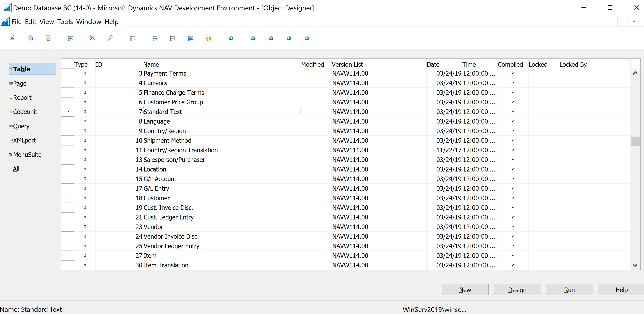The width and height of the screenshot is (644, 314).
Task: Select row 18 Customer
Action: pos(346,198)
